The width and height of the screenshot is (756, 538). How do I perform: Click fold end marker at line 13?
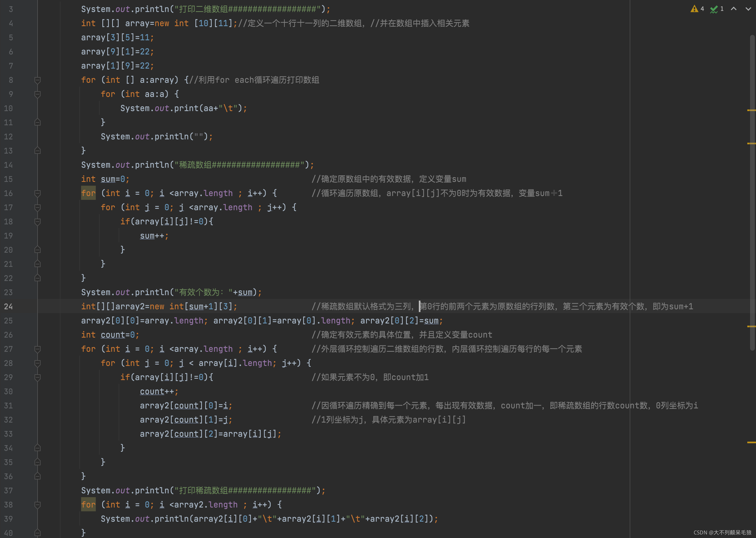[x=38, y=151]
